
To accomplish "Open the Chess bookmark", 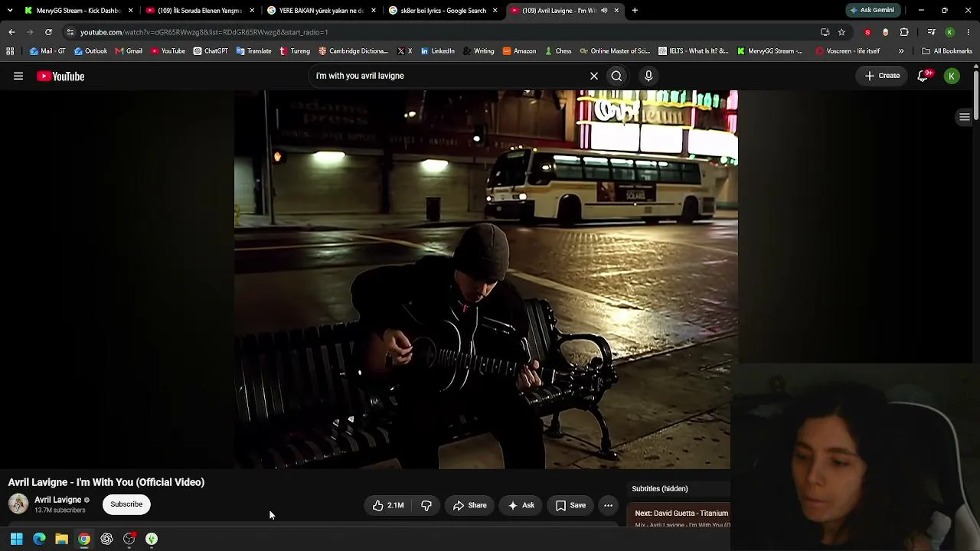I will (558, 51).
